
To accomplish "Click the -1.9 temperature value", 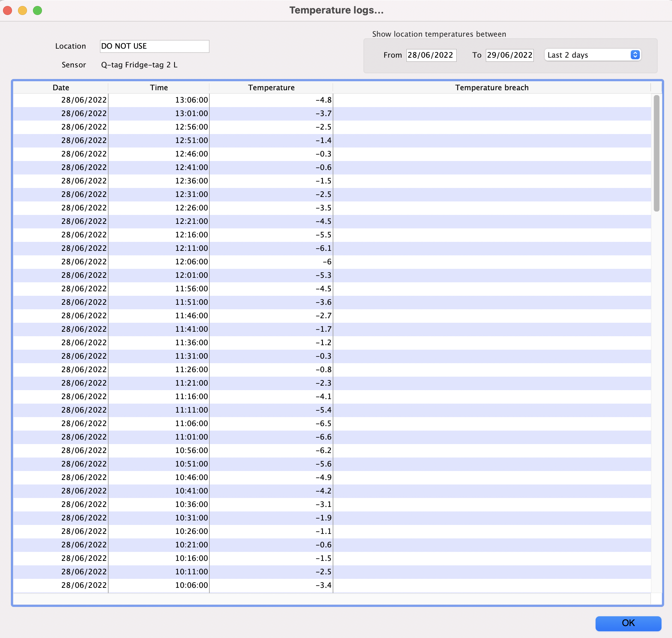I will (323, 518).
